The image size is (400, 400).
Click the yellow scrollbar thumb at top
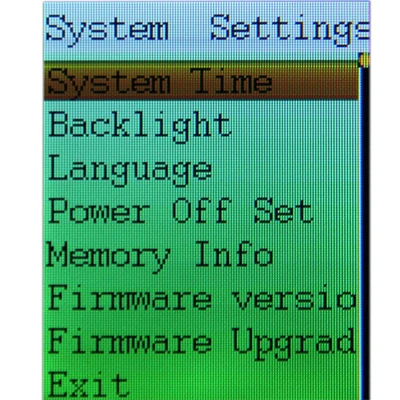point(364,59)
